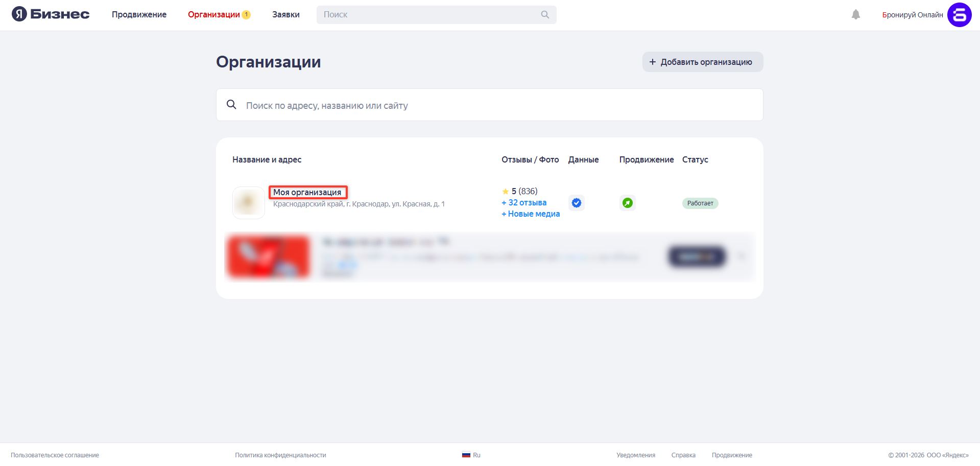The width and height of the screenshot is (980, 466).
Task: Click the green promotion arrow icon
Action: click(627, 203)
